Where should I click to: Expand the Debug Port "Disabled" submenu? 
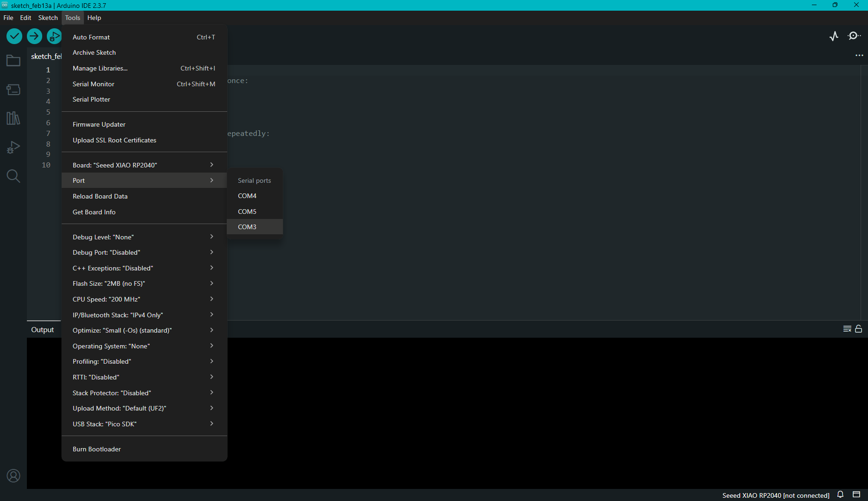point(144,252)
